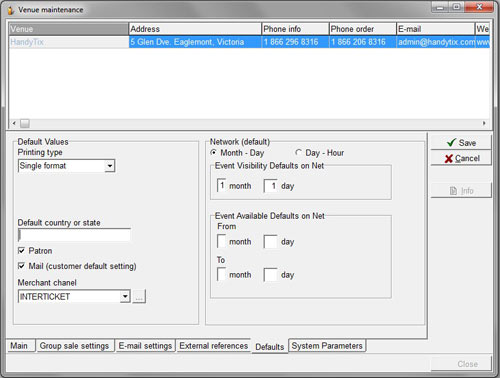Click phone order cell 1 866 206 8316
Viewport: 500px width, 378px height.
363,42
